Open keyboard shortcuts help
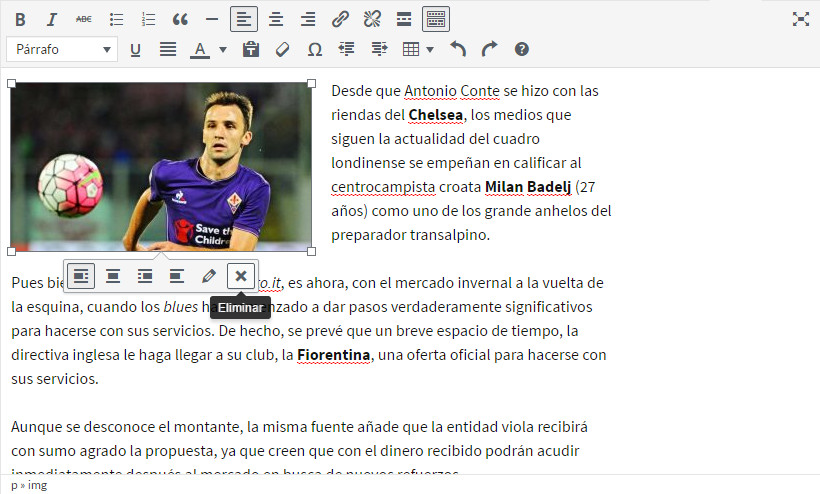 522,50
